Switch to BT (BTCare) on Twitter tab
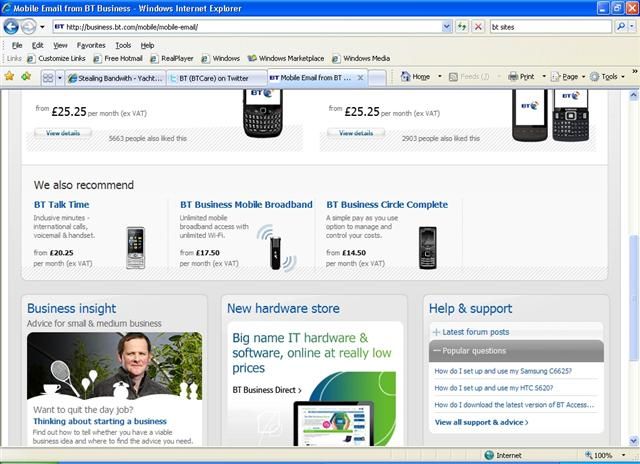 (x=217, y=78)
